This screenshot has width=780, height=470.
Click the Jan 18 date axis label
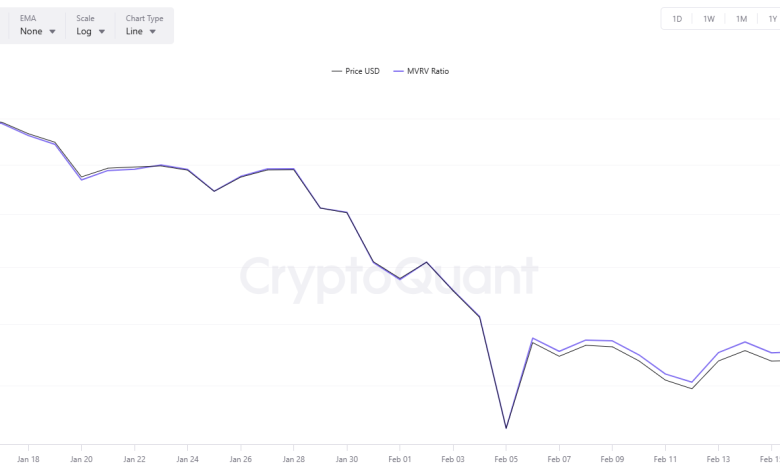pyautogui.click(x=29, y=459)
